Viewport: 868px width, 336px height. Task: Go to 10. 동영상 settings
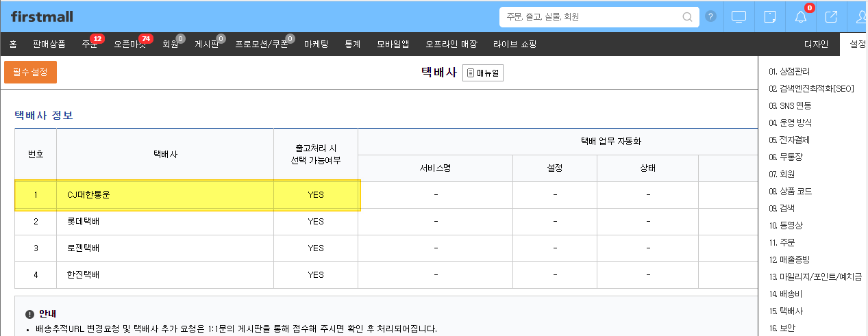(x=785, y=225)
